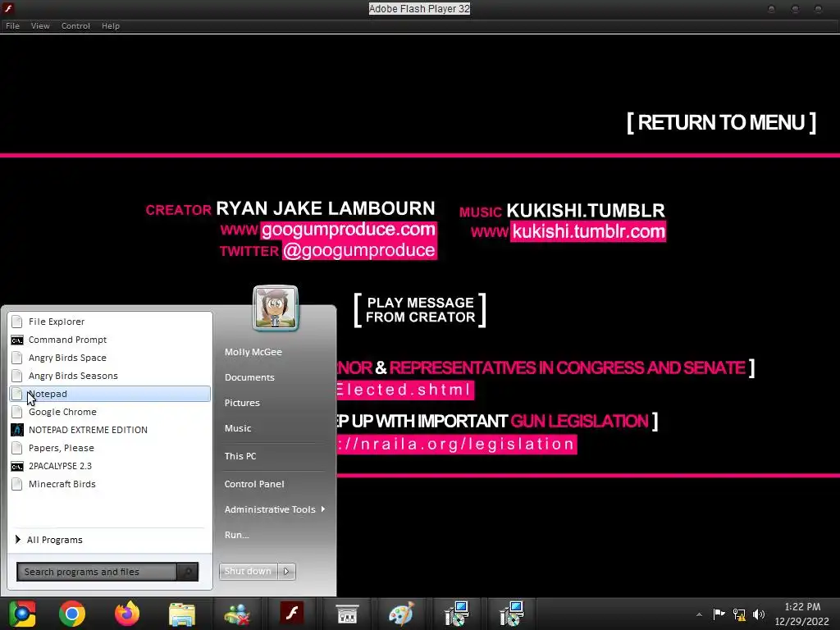840x630 pixels.
Task: Open Angry Birds Seasons from Start menu
Action: [110, 376]
